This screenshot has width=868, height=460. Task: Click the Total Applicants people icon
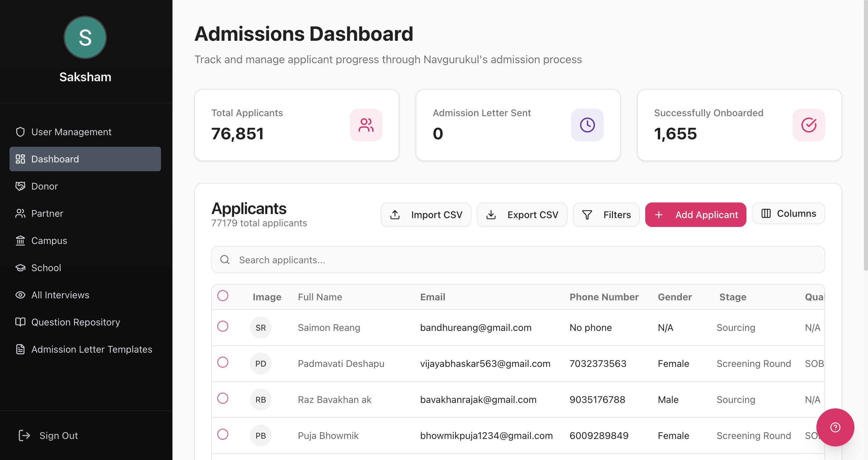point(366,125)
